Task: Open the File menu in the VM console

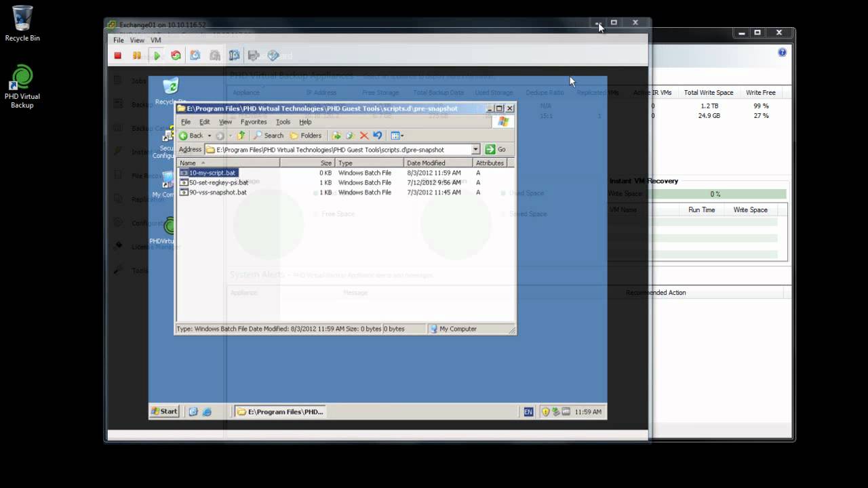Action: (119, 40)
